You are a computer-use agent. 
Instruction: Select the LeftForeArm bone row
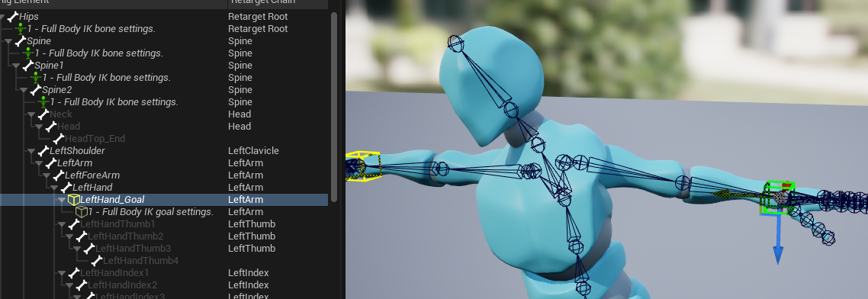(x=164, y=175)
